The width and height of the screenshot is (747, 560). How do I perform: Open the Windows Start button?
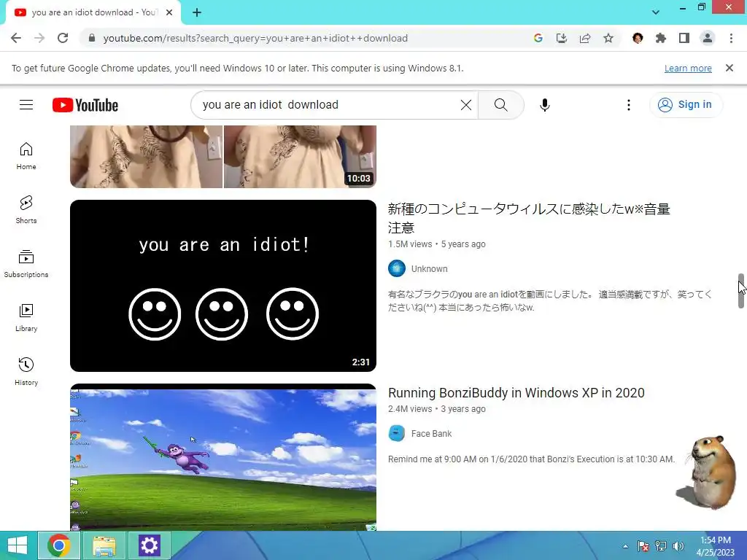point(18,545)
